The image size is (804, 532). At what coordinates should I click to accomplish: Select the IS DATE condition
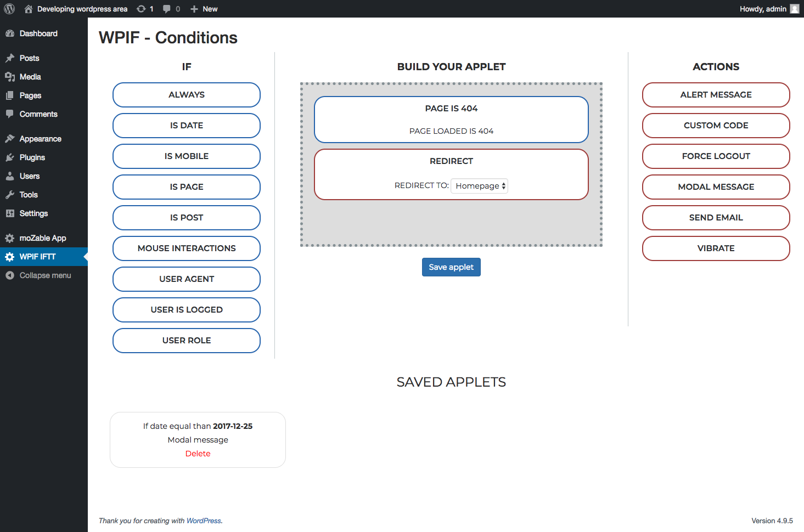[x=186, y=126]
